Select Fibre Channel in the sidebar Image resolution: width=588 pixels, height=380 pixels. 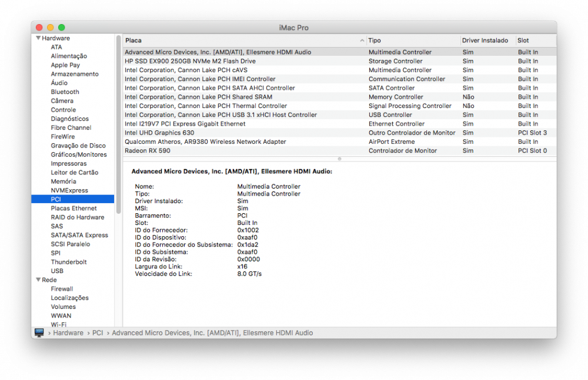coord(71,127)
